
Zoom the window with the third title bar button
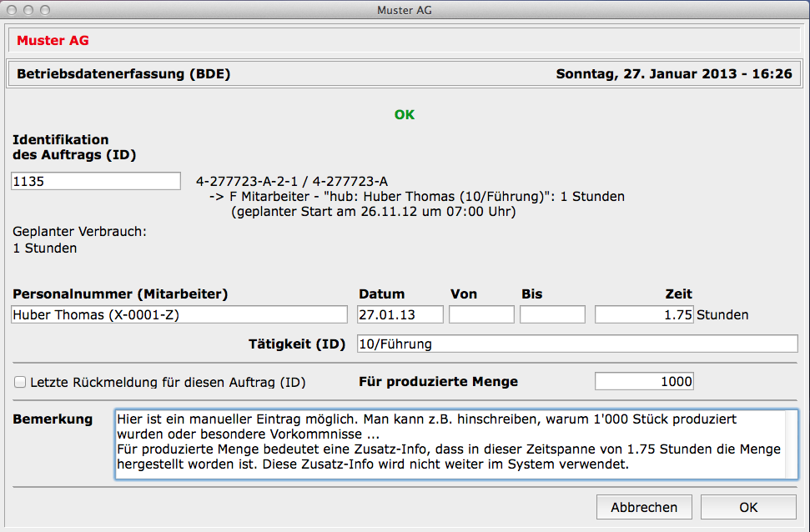(44, 11)
